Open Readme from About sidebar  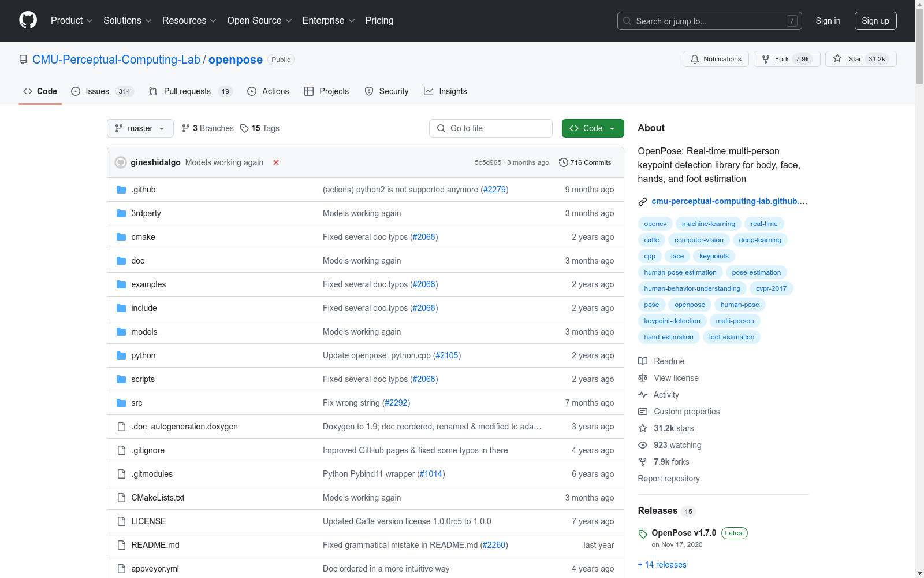coord(661,361)
